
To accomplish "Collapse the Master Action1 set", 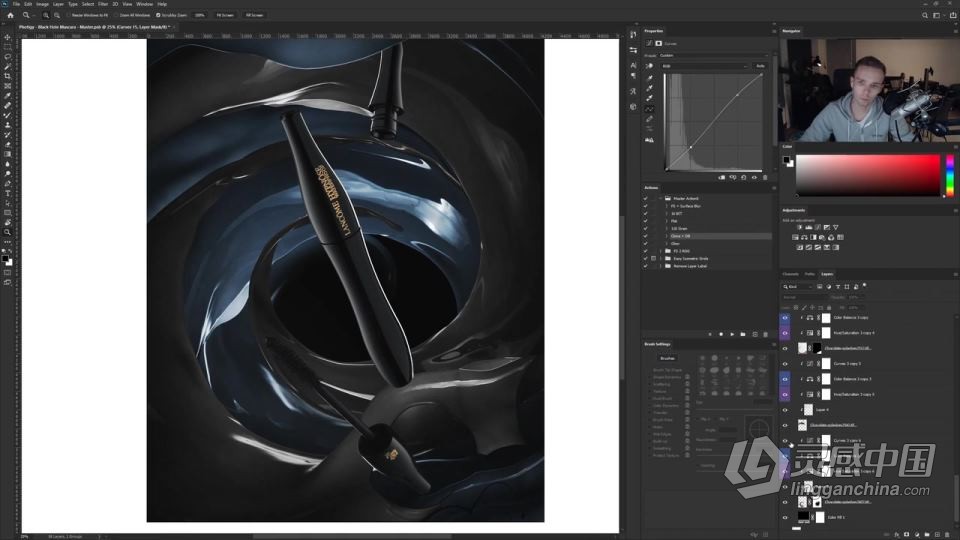I will 661,198.
